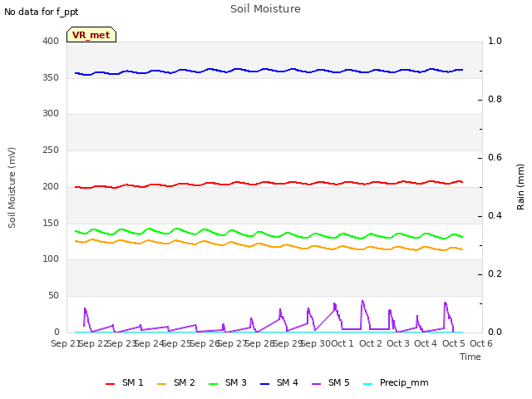The width and height of the screenshot is (532, 399).
Task: Click the Rain (mm) axis title
Action: pos(520,187)
